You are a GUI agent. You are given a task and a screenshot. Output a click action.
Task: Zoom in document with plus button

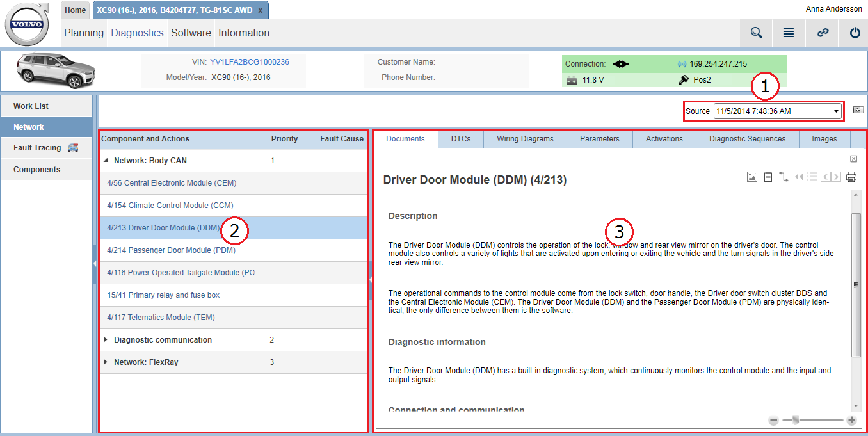[851, 420]
